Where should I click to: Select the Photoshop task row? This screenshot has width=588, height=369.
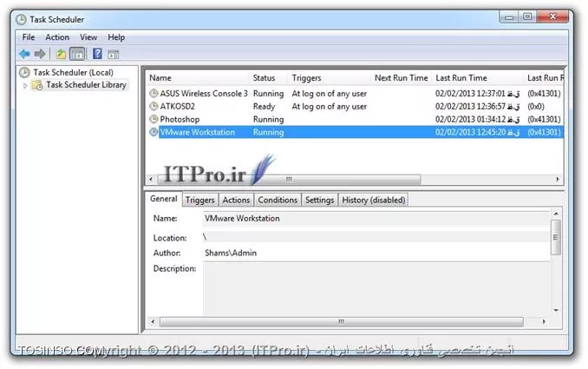[x=355, y=119]
